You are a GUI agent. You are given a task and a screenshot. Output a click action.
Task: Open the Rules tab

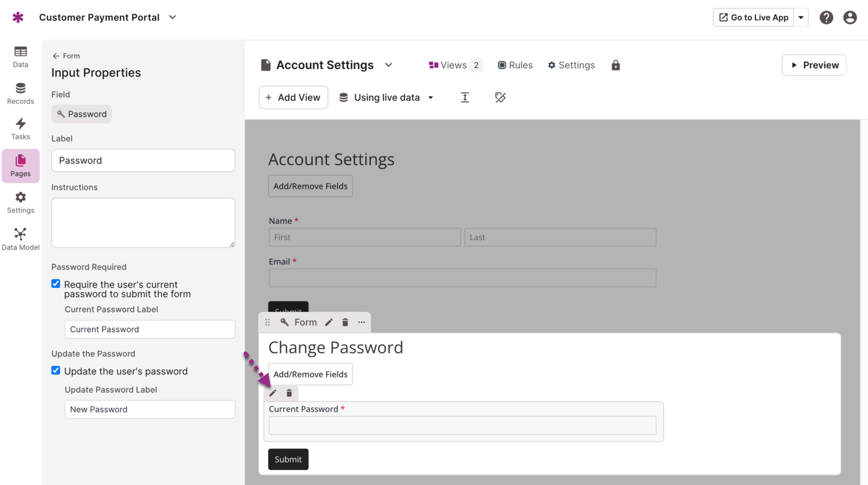(x=515, y=65)
